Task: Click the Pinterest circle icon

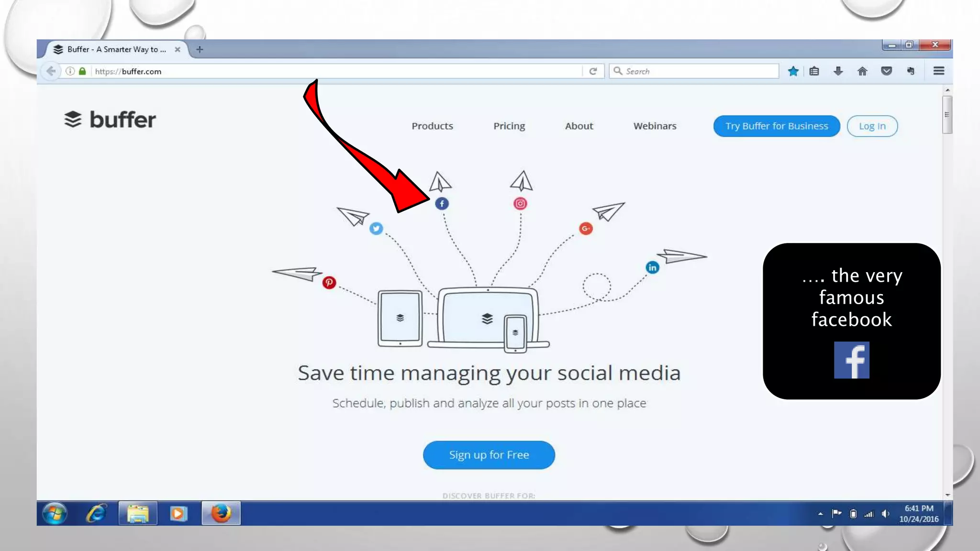Action: pyautogui.click(x=329, y=283)
